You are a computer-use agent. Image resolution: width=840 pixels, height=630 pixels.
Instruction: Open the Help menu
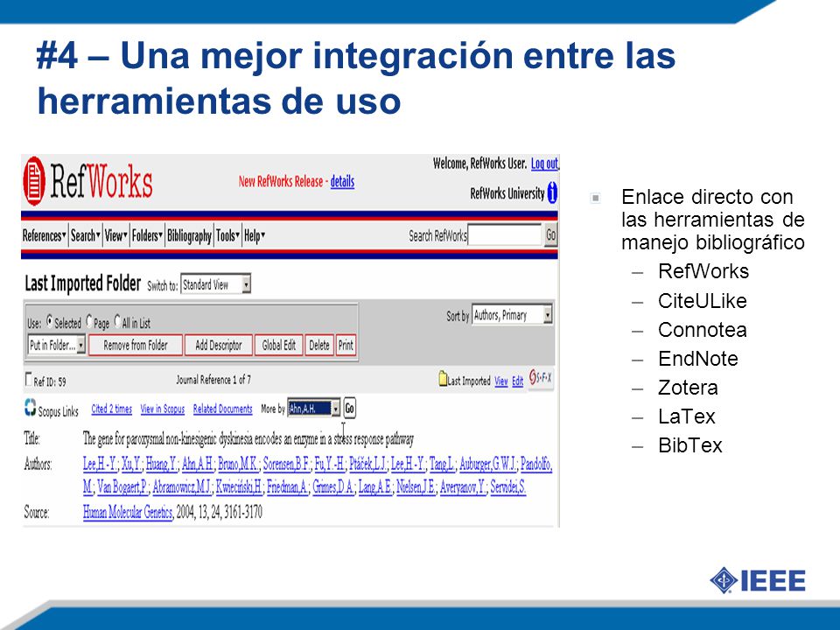[x=255, y=235]
